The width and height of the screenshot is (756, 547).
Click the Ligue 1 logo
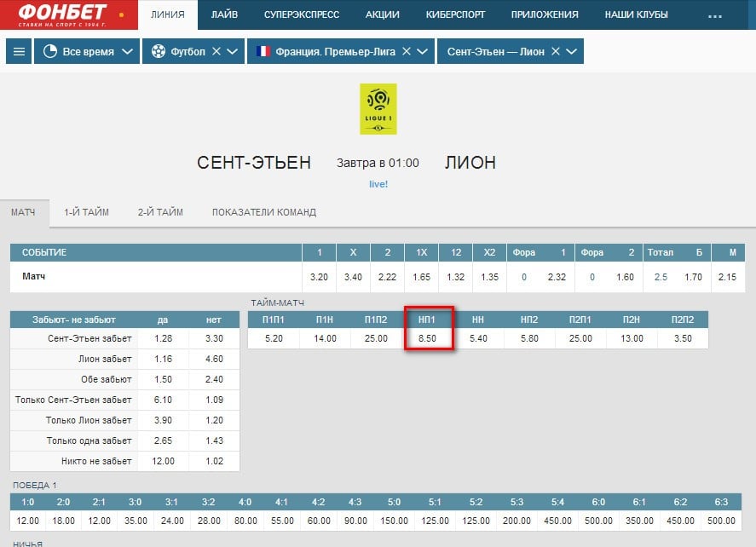pyautogui.click(x=378, y=109)
